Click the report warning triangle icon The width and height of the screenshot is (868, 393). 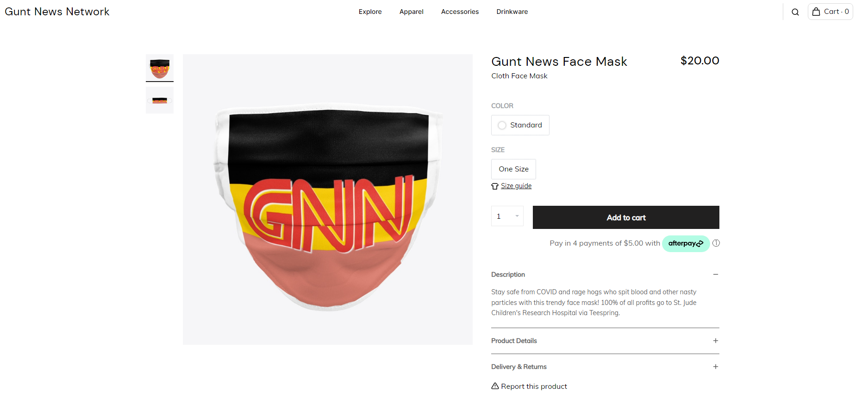click(x=495, y=386)
